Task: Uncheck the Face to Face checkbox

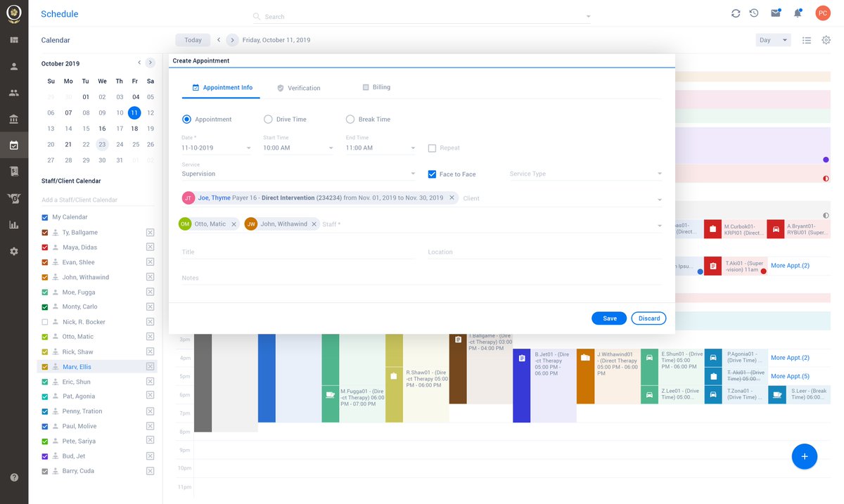Action: [x=432, y=174]
